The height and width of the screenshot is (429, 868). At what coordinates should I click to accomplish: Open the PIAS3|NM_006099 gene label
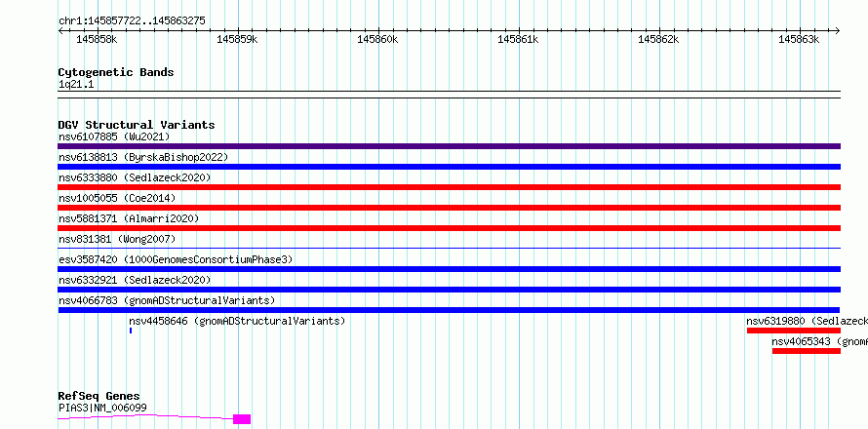click(102, 408)
